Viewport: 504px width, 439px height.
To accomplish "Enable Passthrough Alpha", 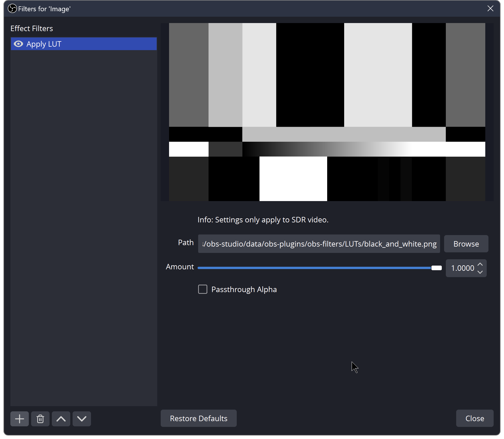I will (203, 289).
